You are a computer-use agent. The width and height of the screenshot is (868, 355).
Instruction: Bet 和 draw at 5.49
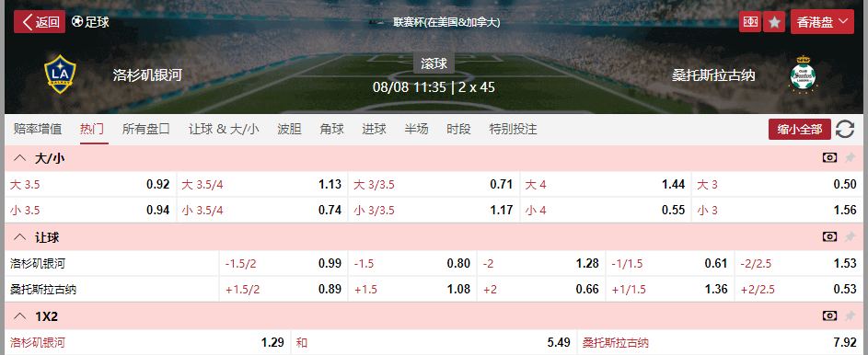click(x=434, y=343)
